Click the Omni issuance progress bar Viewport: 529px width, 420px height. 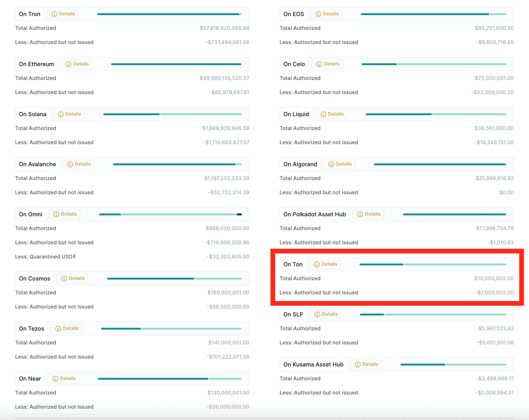pos(170,214)
